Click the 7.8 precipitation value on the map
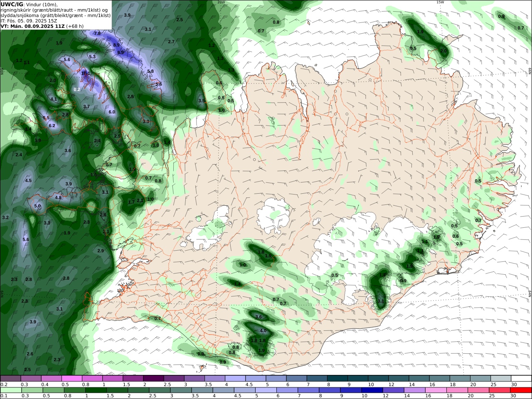Viewport: 532px width, 399px height. point(97,33)
